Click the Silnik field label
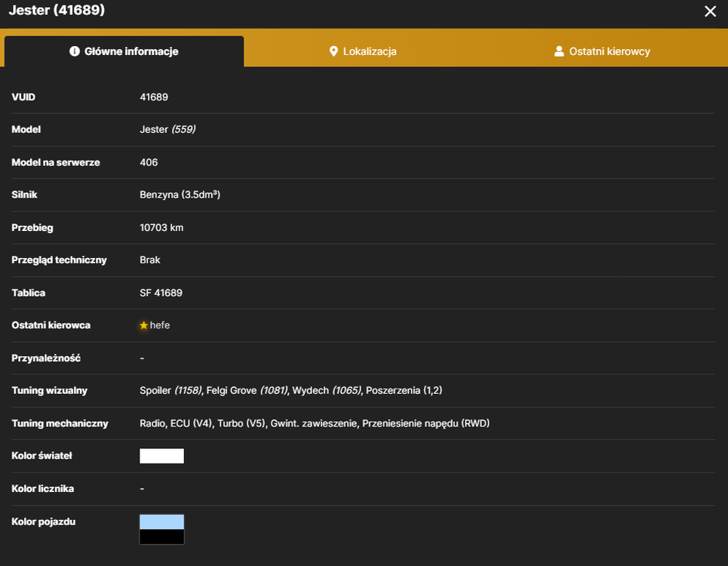This screenshot has width=728, height=566. [24, 195]
